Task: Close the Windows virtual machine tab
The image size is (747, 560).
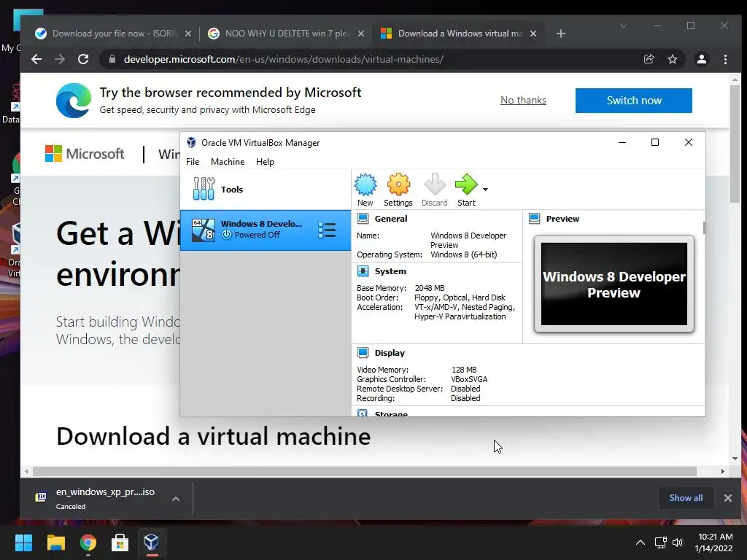Action: 533,34
